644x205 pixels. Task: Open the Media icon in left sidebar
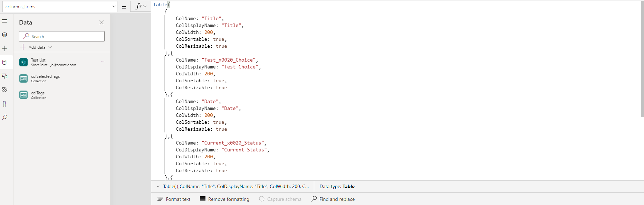(x=4, y=76)
